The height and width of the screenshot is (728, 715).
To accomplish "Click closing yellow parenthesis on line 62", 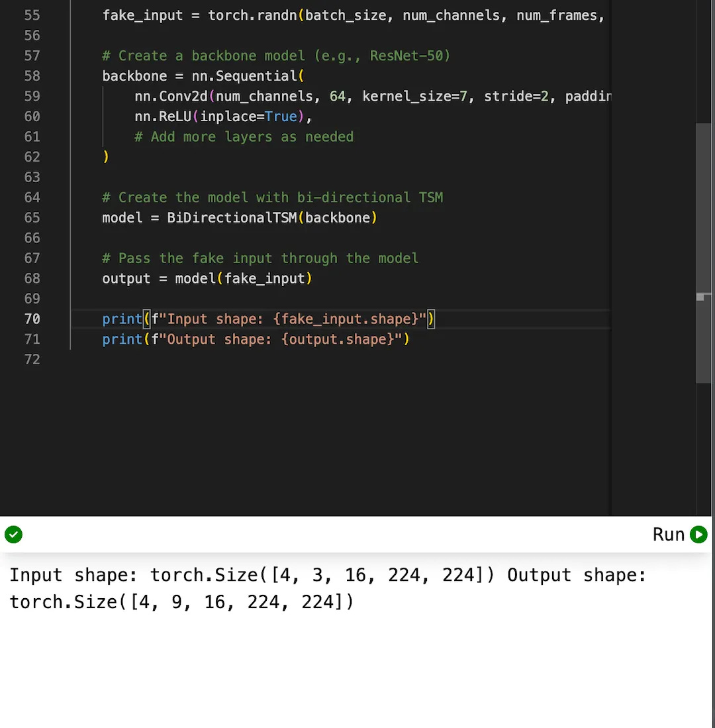I will tap(106, 157).
